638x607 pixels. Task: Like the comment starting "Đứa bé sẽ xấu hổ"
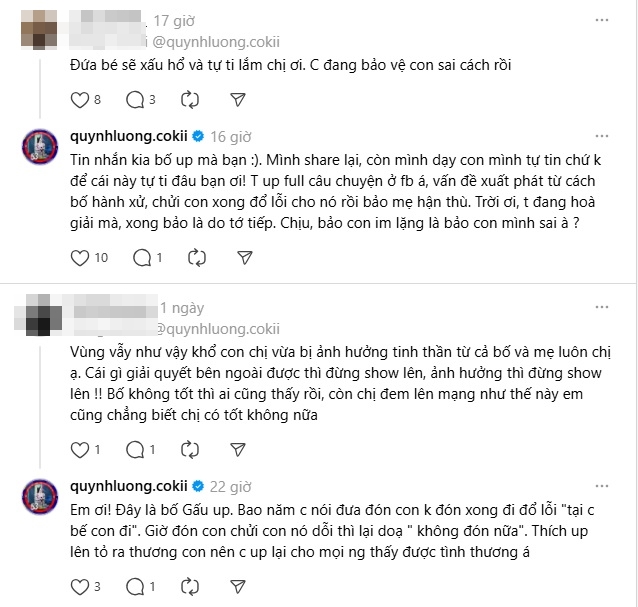point(81,99)
